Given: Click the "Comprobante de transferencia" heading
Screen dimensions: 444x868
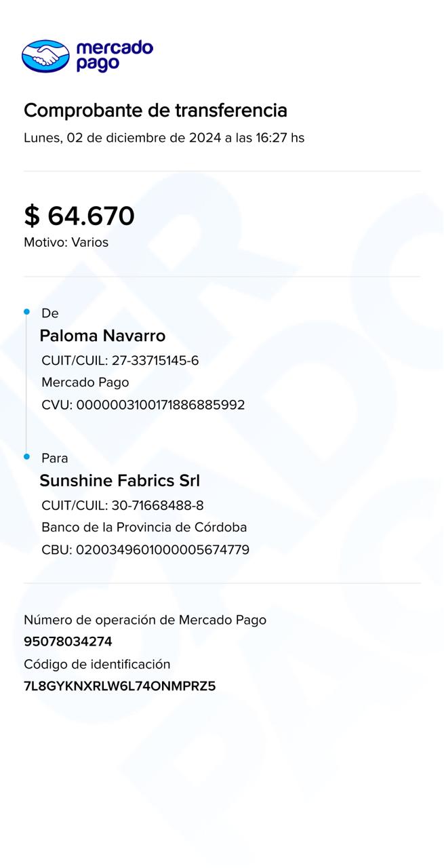Looking at the screenshot, I should (x=155, y=111).
